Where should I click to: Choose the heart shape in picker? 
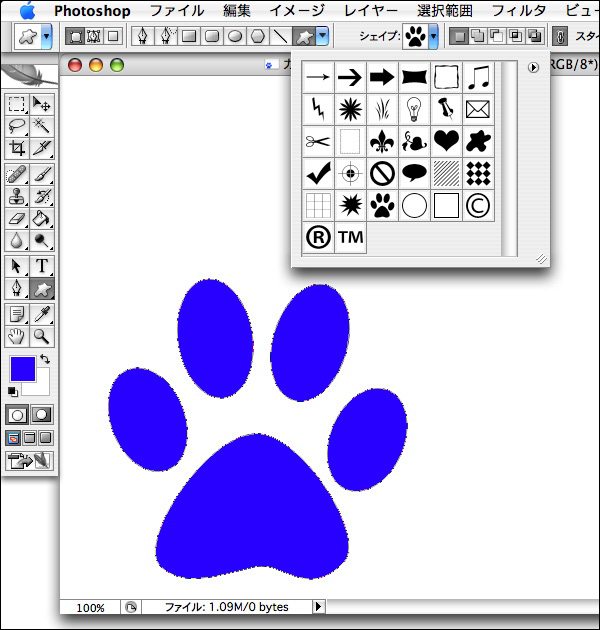click(446, 141)
